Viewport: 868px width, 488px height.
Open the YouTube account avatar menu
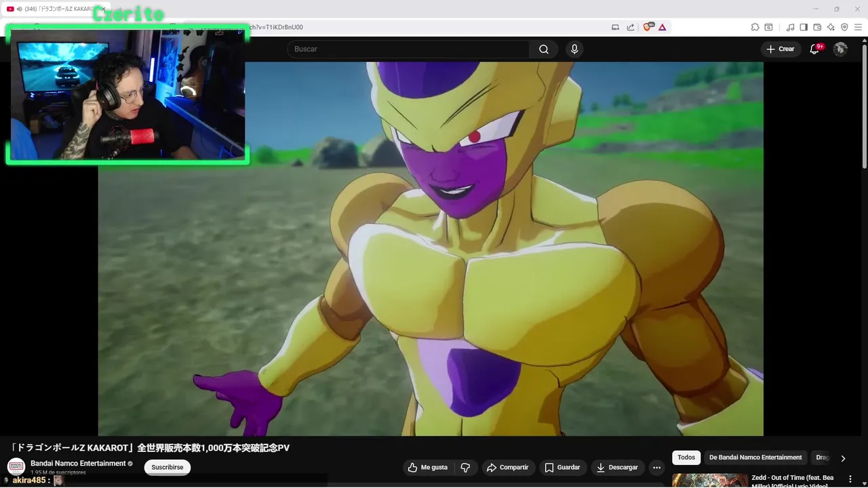pos(840,49)
